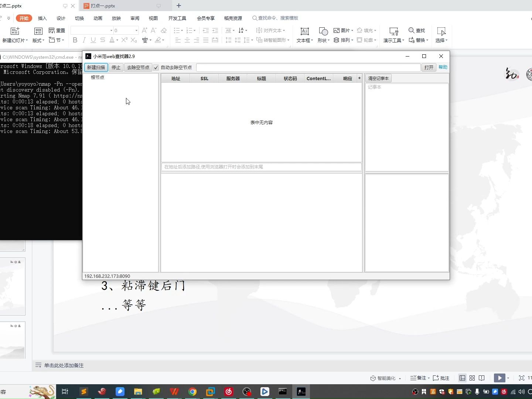Screen dimensions: 532x399
Task: Toggle underline formatting
Action: coord(93,40)
